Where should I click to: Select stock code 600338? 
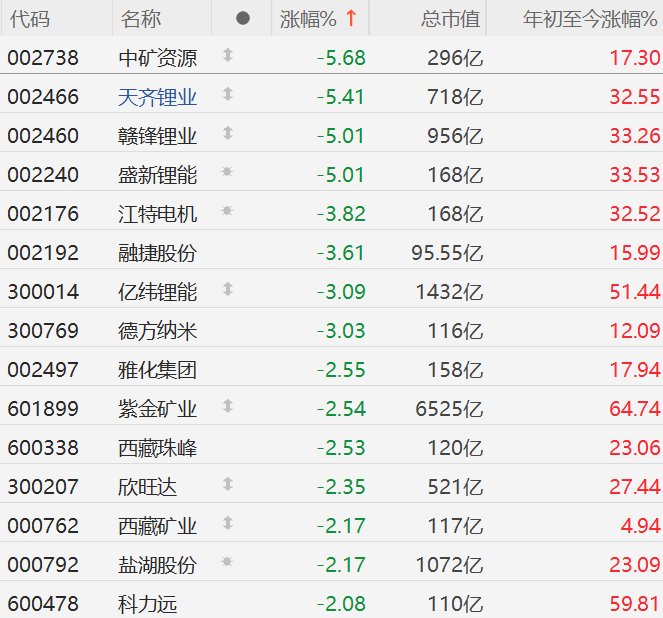click(43, 448)
